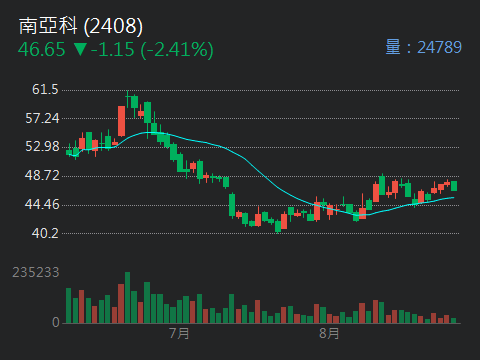Click the tallest volume bar in the chart

127,298
